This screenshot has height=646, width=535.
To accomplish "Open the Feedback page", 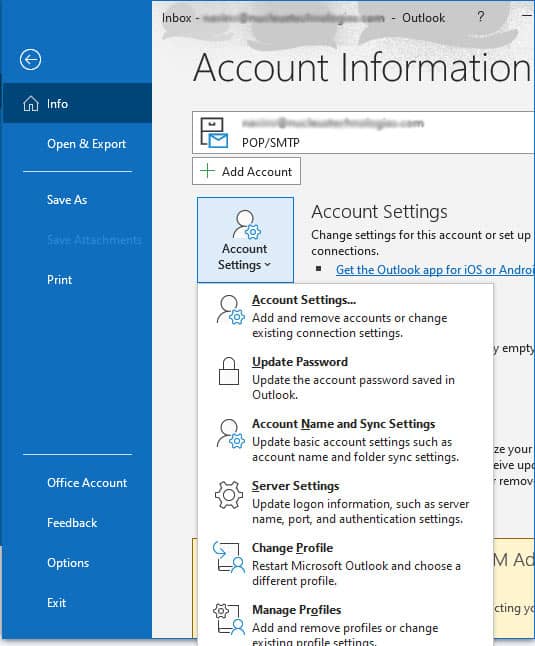I will click(x=72, y=523).
